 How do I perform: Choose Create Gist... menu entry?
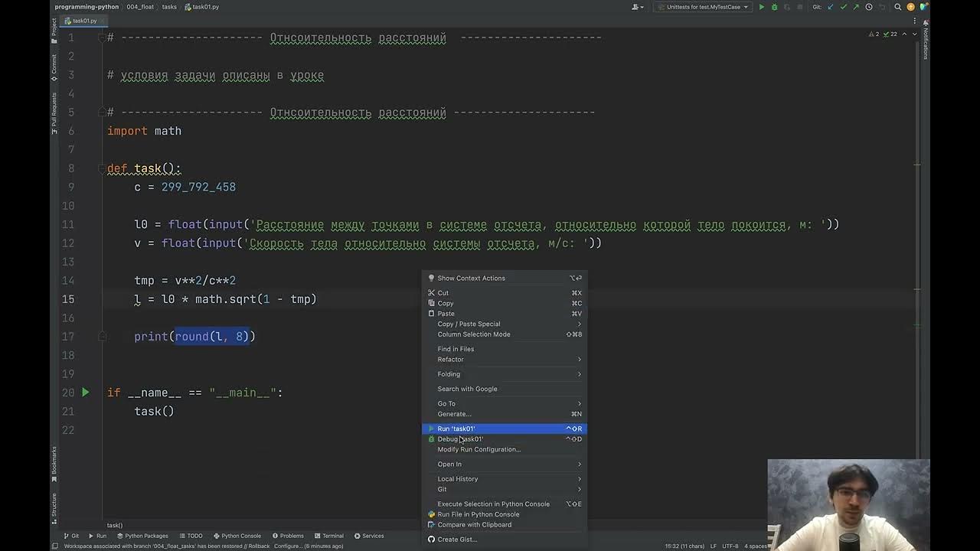click(x=505, y=540)
